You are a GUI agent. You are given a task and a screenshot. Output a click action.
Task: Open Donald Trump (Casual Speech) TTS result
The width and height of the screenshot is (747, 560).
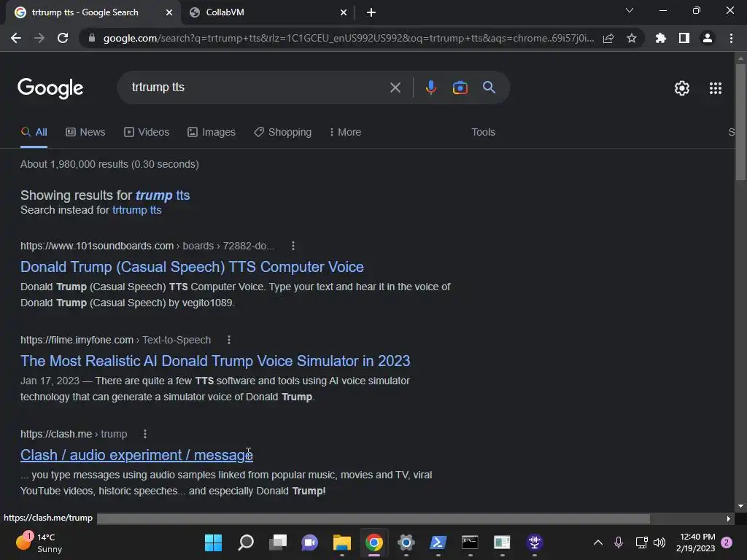[x=192, y=267]
